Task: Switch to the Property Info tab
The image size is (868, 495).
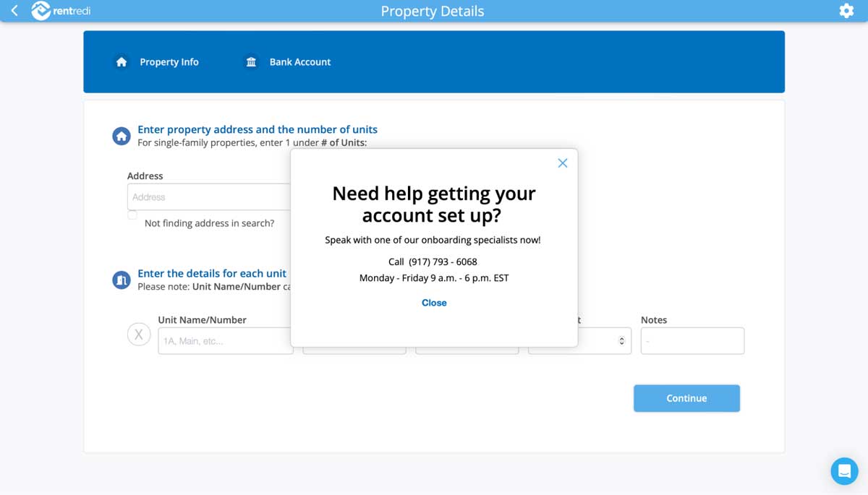Action: point(169,61)
